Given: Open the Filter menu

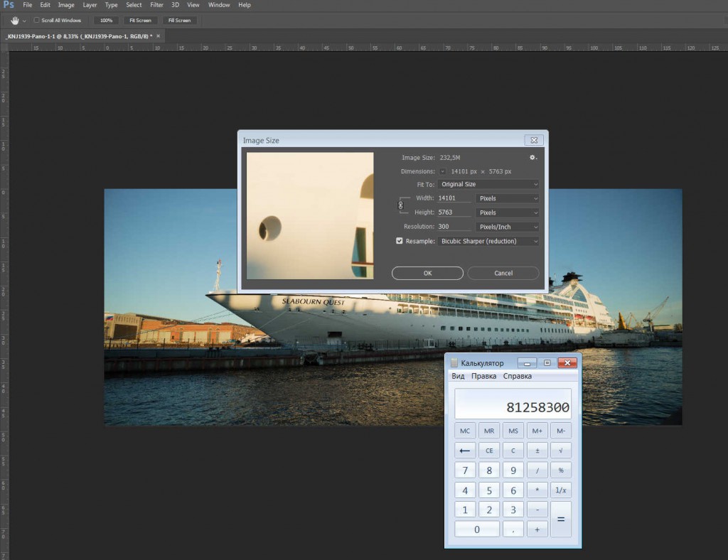Looking at the screenshot, I should tap(156, 5).
